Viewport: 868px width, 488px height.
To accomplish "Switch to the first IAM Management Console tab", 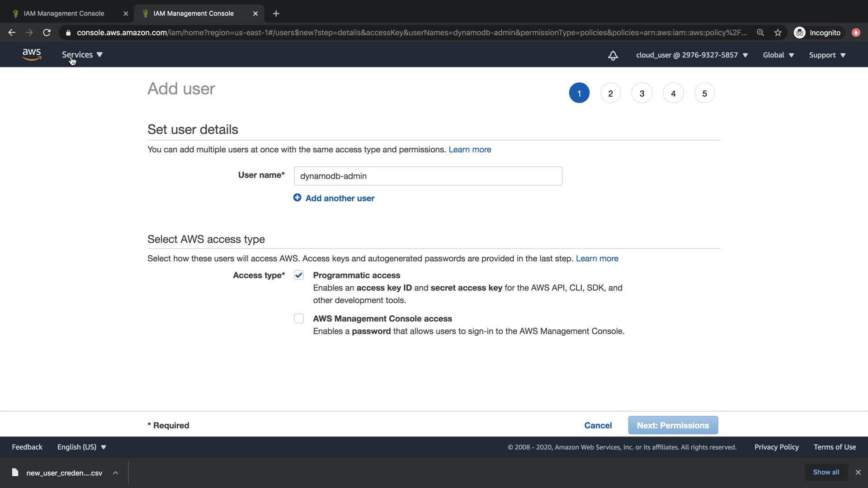I will pos(64,14).
